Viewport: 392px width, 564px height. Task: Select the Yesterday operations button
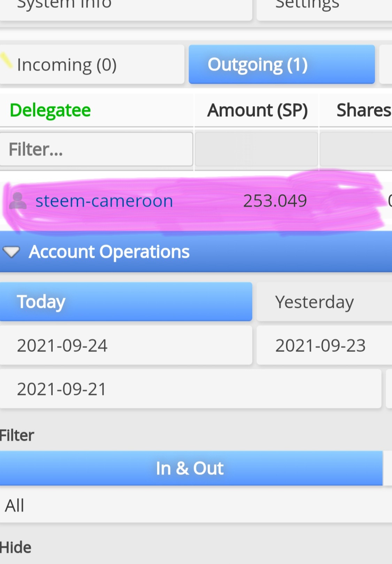pos(324,302)
